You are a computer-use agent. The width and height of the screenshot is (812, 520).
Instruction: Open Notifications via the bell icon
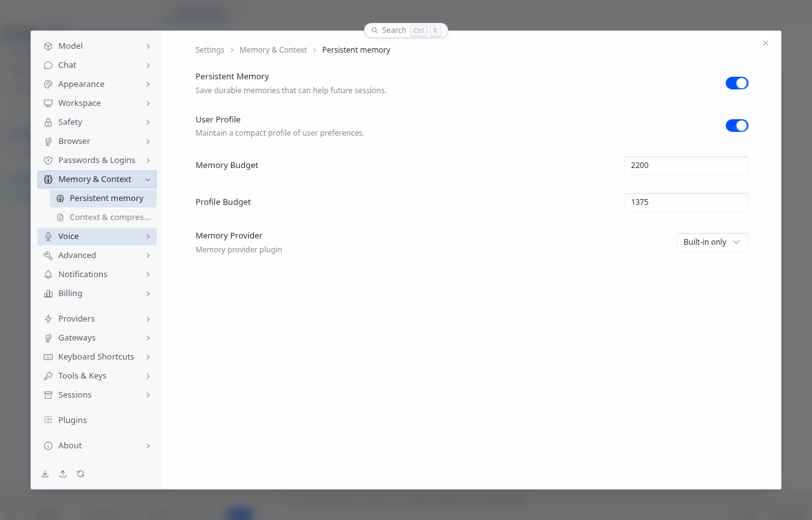48,275
